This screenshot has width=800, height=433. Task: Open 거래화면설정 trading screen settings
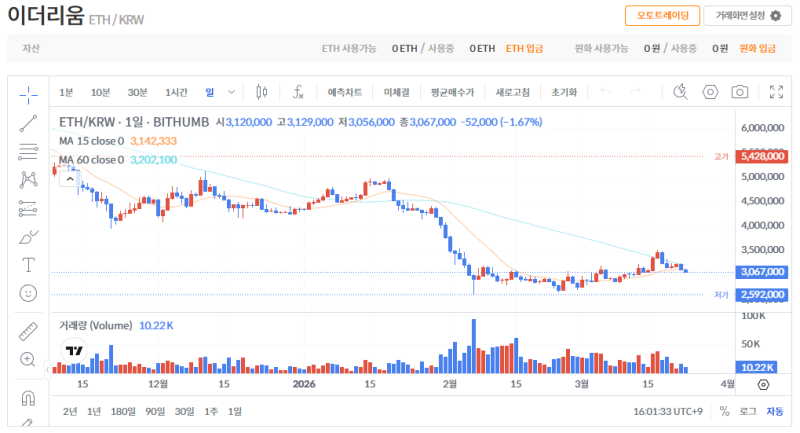pos(747,16)
